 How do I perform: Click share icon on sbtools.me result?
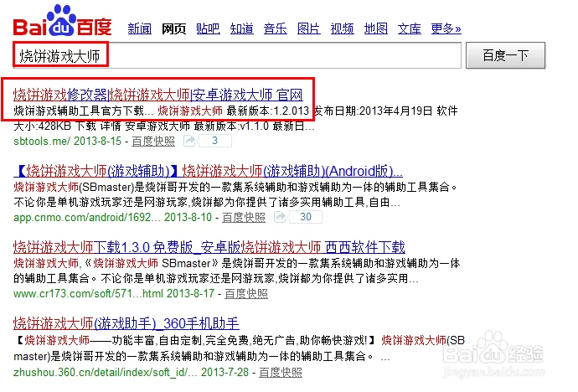pos(189,141)
